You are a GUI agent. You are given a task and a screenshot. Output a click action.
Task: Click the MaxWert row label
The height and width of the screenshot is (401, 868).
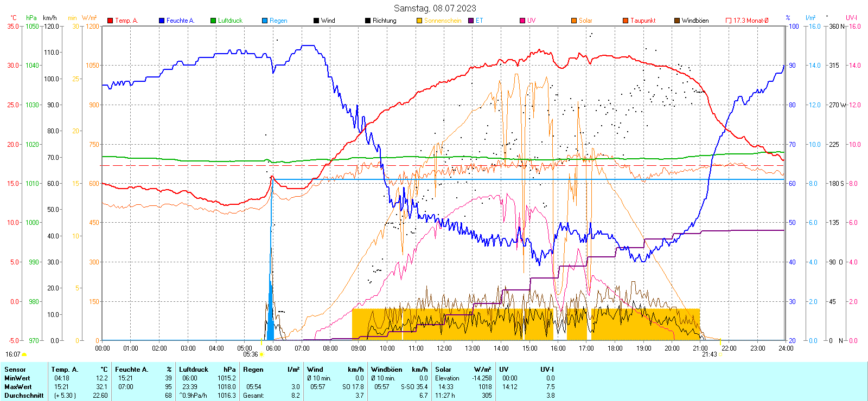coord(18,387)
